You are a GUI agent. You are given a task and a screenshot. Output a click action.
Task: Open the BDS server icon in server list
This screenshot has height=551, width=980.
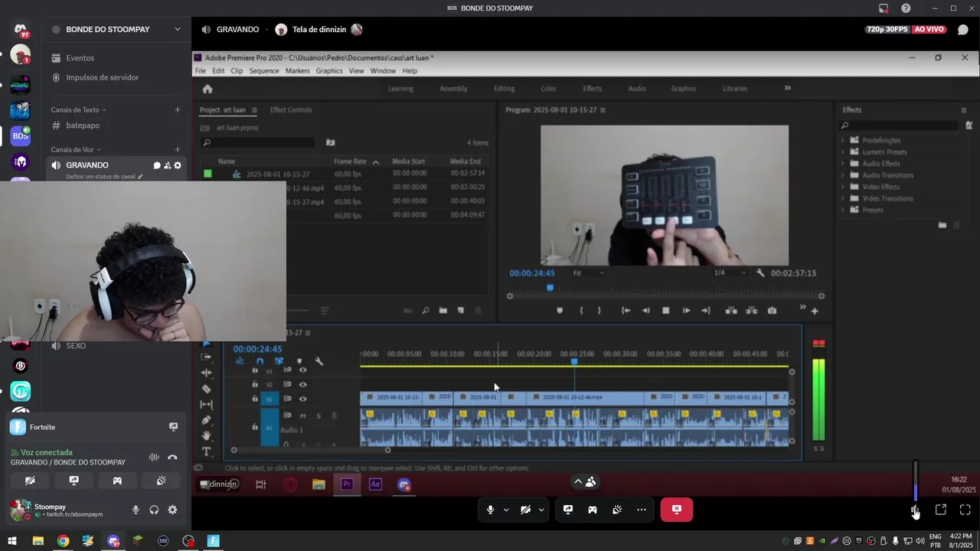click(x=21, y=136)
